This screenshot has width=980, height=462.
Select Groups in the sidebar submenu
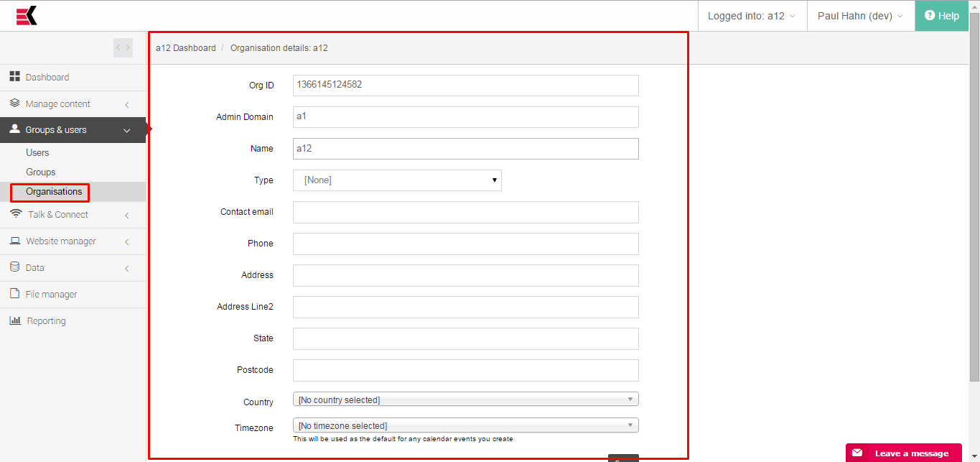point(41,172)
